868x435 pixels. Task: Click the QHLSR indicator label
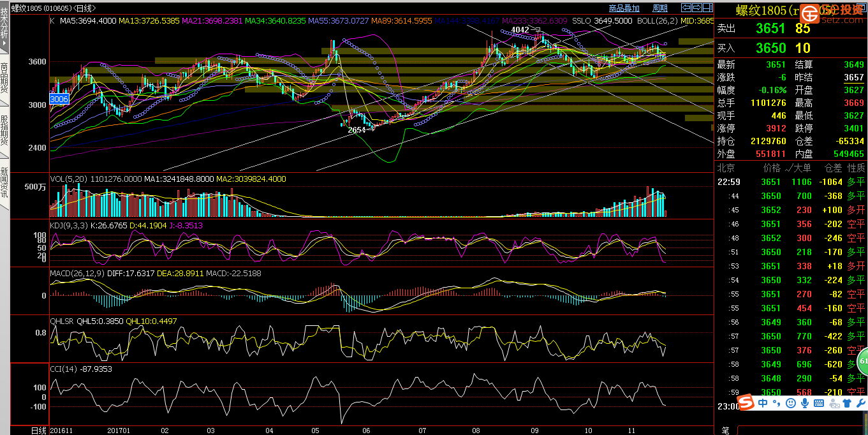62,321
